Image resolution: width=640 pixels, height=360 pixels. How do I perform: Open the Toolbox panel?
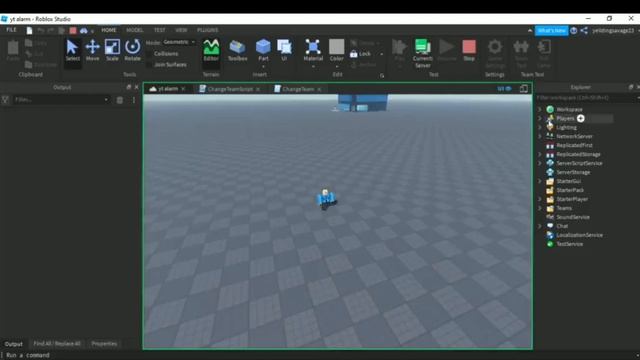point(237,50)
